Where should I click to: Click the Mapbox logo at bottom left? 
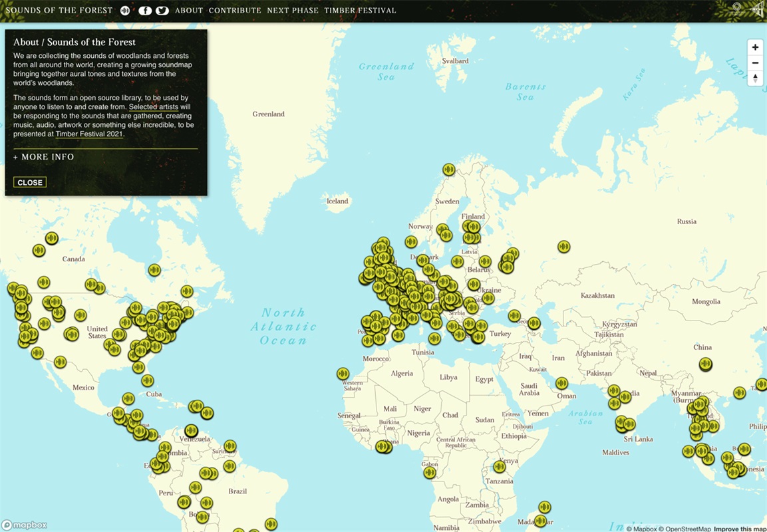click(25, 525)
